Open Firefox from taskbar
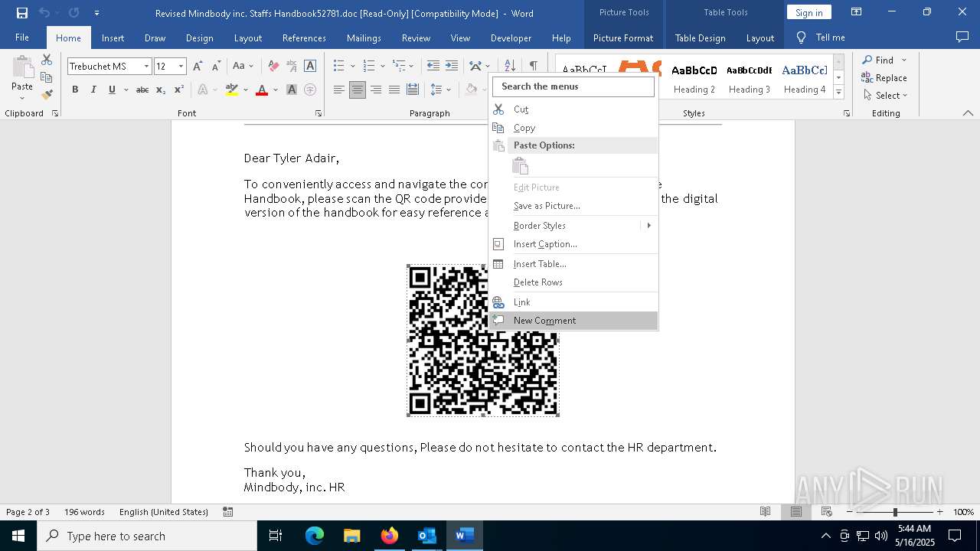 (390, 536)
